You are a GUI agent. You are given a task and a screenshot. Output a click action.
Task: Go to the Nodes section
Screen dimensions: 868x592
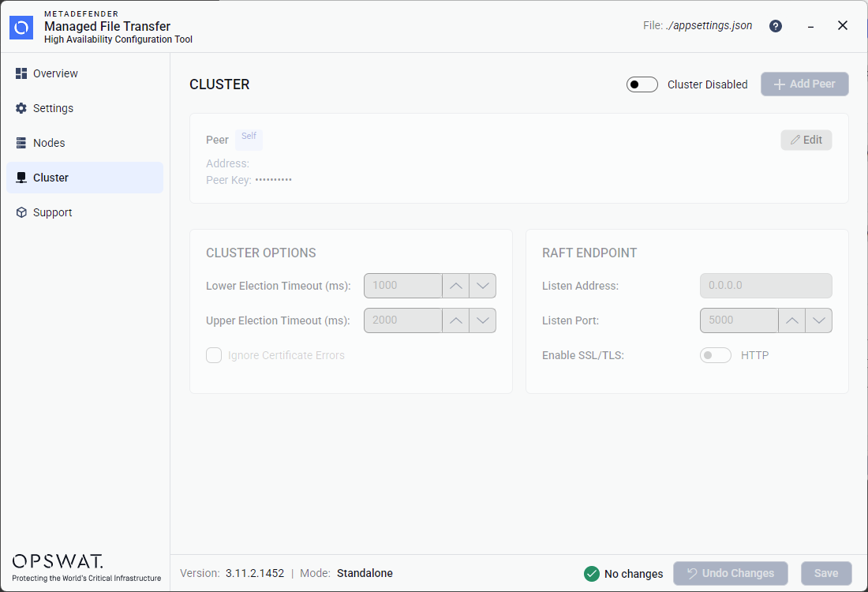click(x=84, y=143)
